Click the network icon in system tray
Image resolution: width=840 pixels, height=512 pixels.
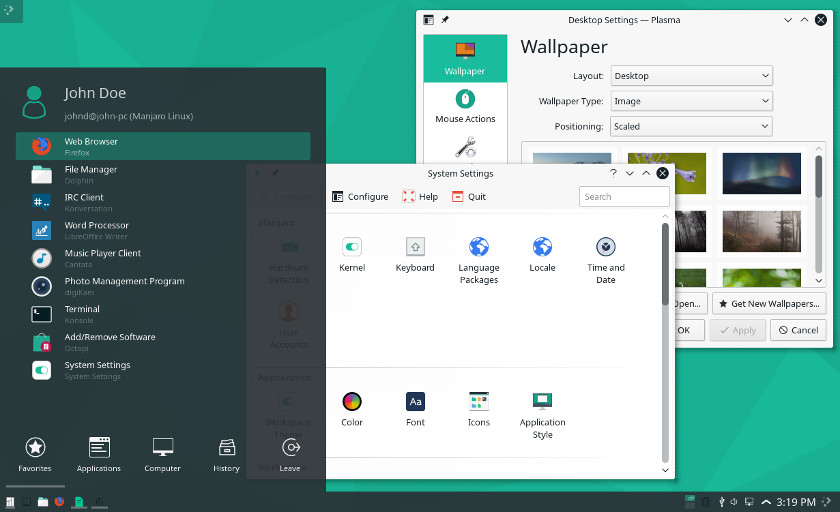point(749,502)
